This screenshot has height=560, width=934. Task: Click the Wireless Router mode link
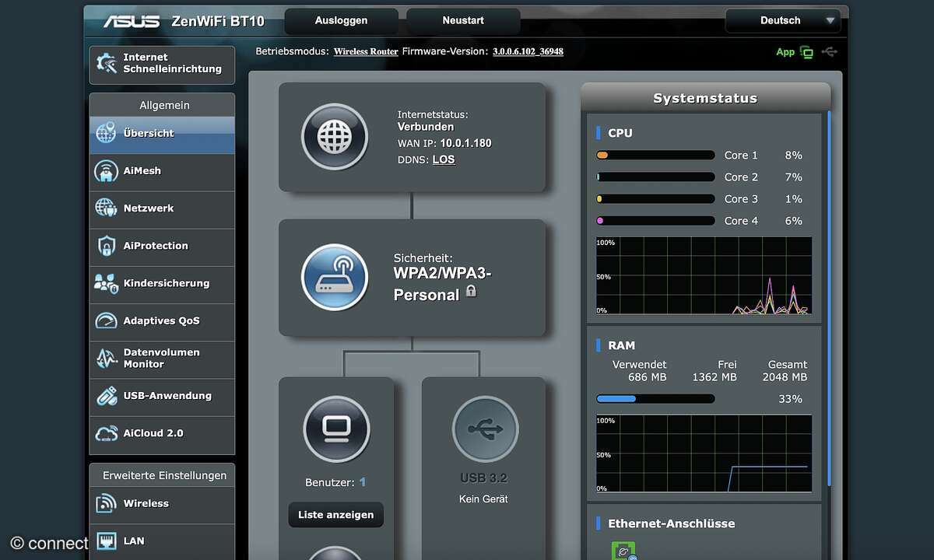pos(366,52)
